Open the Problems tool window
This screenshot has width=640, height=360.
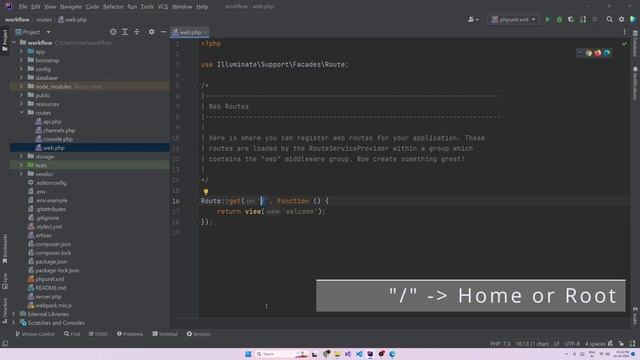(x=130, y=334)
